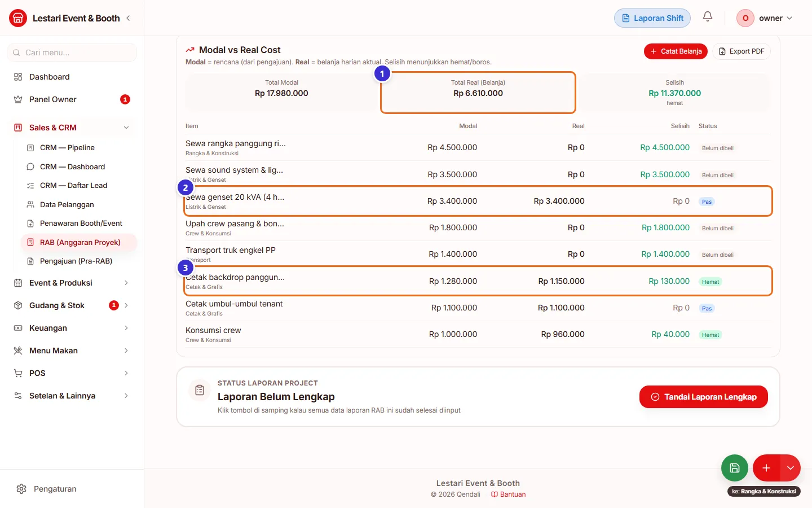
Task: Click the Status Laporan Project clipboard icon
Action: coord(200,390)
